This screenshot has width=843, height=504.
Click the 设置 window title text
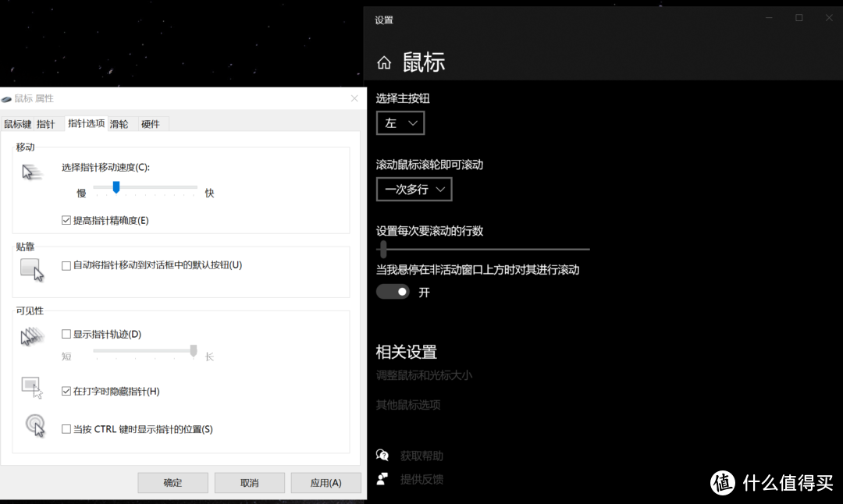click(384, 20)
